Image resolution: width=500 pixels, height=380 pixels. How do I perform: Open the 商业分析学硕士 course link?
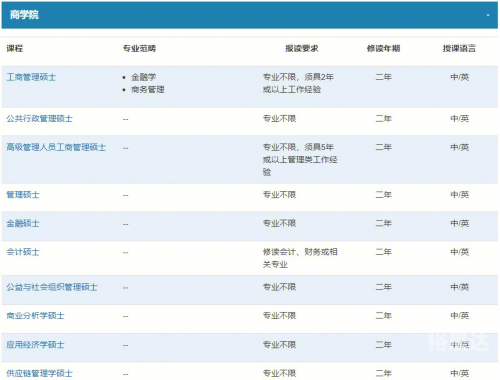tap(35, 316)
